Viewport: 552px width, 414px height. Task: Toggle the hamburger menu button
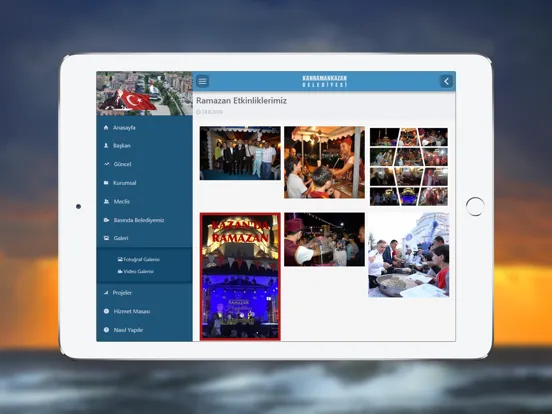[202, 81]
